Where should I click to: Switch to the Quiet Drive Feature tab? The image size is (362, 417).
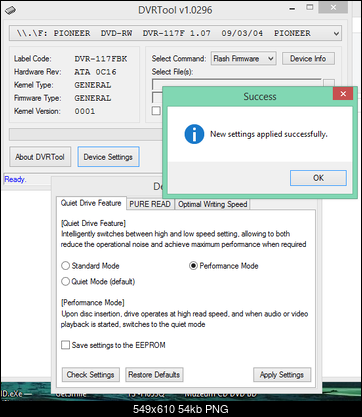(x=91, y=203)
